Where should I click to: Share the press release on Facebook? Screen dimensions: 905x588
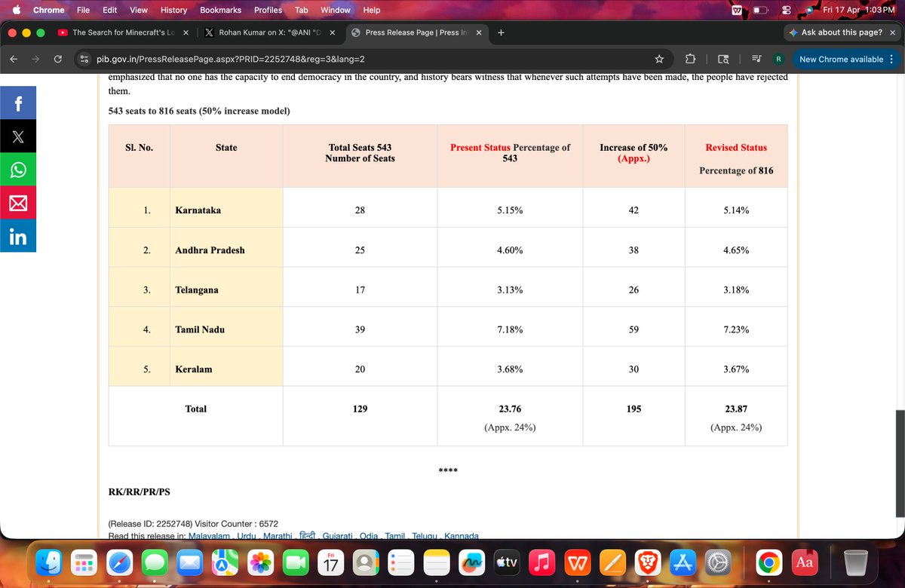(x=18, y=102)
